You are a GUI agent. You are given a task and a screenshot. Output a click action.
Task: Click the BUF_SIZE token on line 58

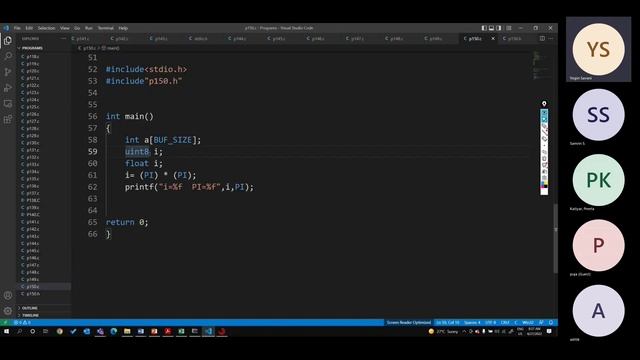[172, 140]
